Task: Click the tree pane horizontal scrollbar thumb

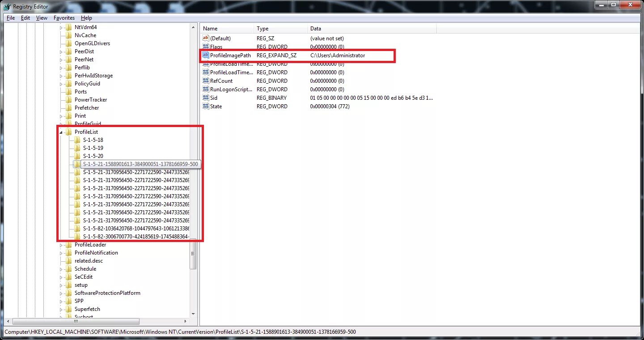Action: click(76, 321)
